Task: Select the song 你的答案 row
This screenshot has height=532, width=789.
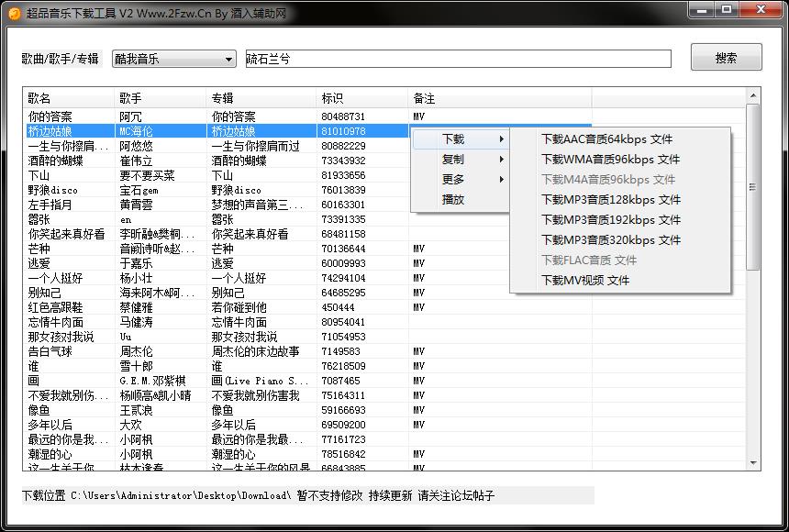Action: click(50, 116)
